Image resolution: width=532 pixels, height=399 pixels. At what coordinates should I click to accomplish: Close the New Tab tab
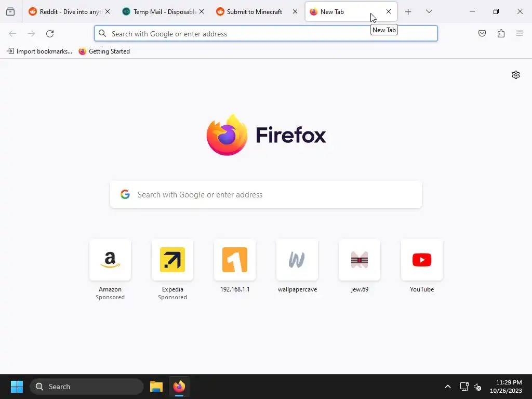389,11
